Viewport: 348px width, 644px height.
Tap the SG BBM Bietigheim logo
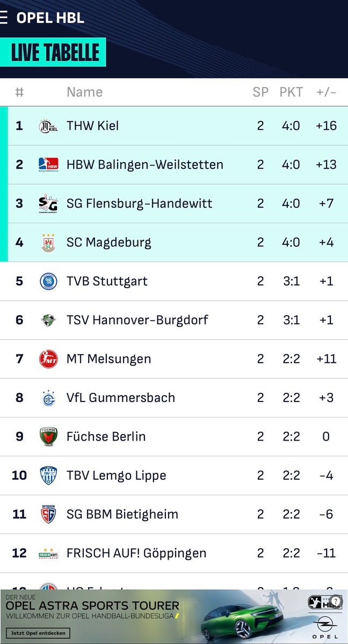click(x=48, y=514)
